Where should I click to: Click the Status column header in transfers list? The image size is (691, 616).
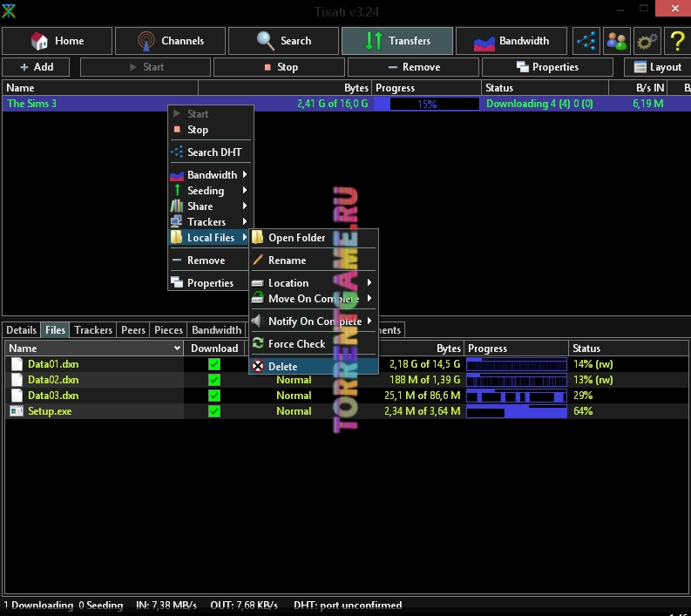click(x=545, y=88)
